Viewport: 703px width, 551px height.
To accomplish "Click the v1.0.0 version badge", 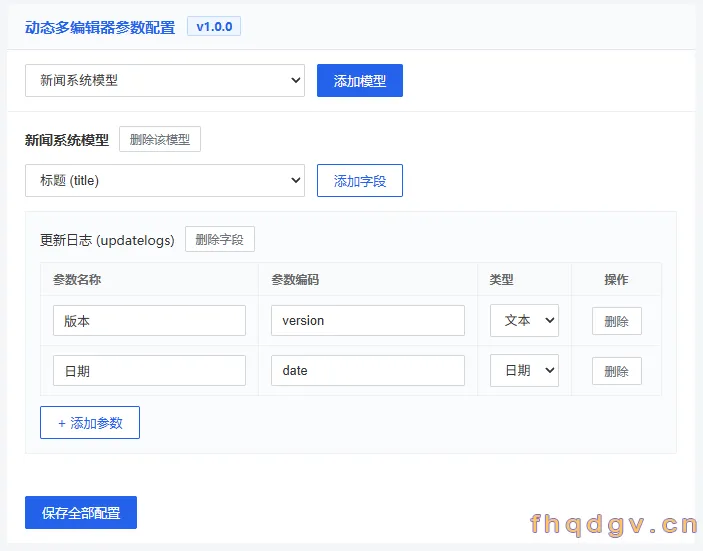I will coord(214,26).
